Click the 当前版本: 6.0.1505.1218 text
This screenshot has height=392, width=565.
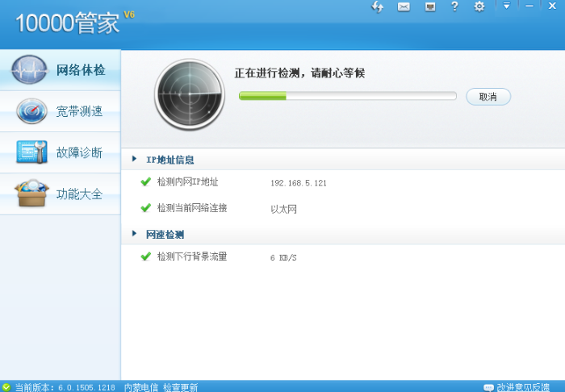pyautogui.click(x=65, y=387)
